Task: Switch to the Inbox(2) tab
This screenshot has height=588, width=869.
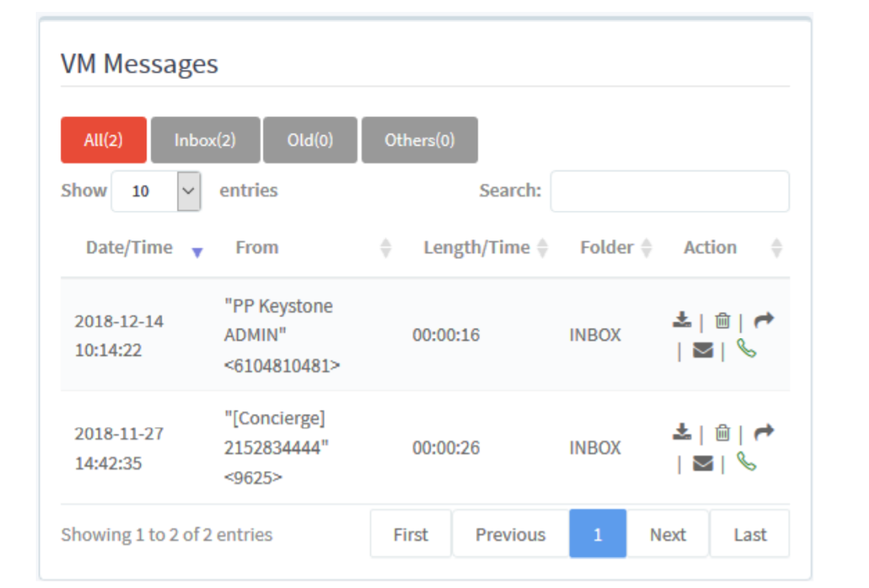Action: point(205,140)
